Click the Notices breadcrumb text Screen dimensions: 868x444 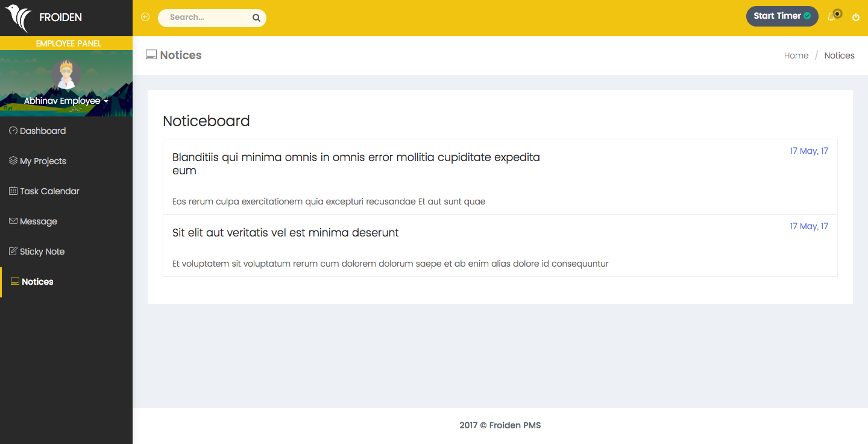(x=839, y=55)
